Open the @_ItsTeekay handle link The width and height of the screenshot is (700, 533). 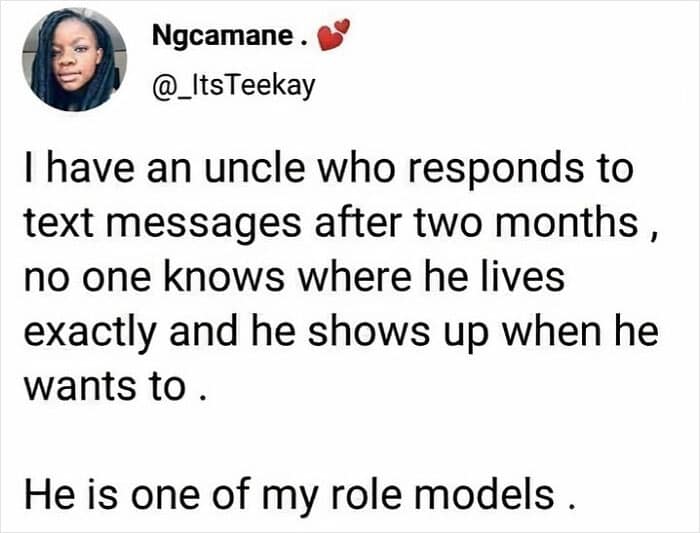coord(233,86)
